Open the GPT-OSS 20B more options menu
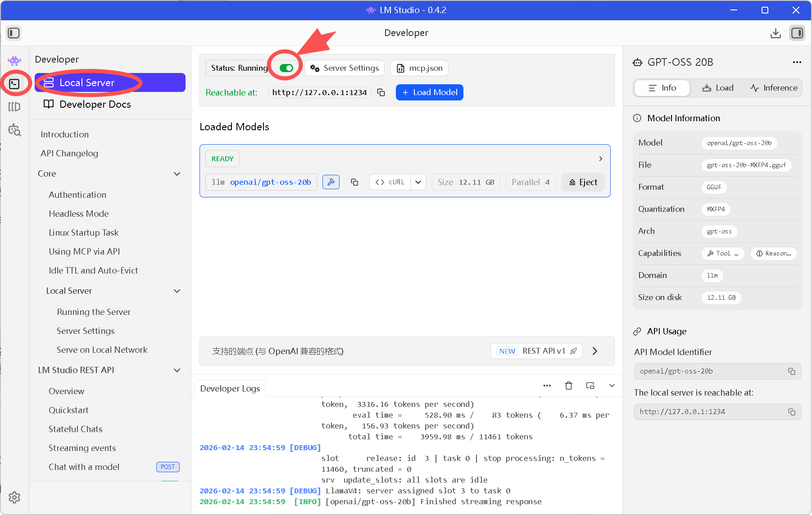Viewport: 812px width, 515px height. click(797, 62)
